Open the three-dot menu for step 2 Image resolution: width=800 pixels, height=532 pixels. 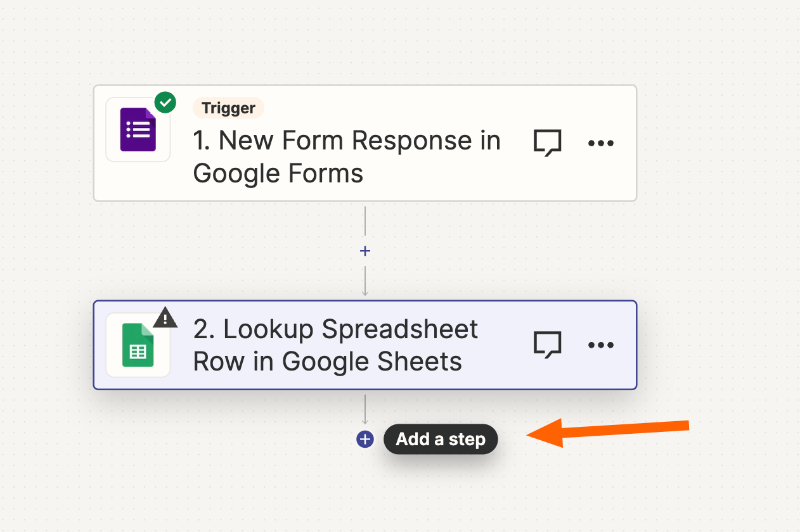coord(601,345)
